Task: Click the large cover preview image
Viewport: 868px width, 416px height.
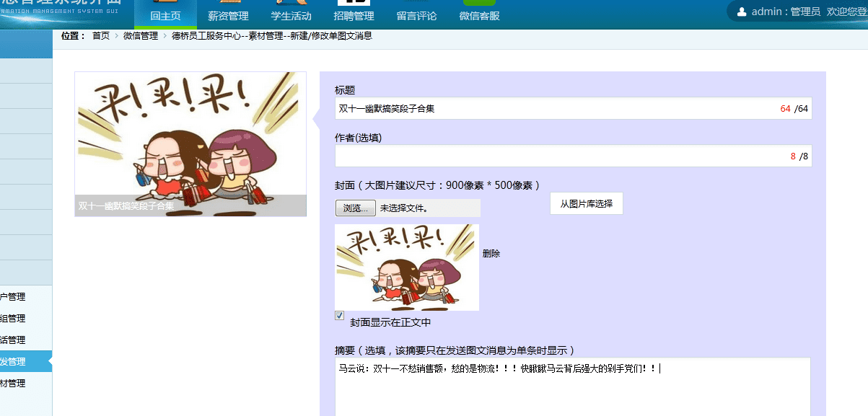Action: 190,143
